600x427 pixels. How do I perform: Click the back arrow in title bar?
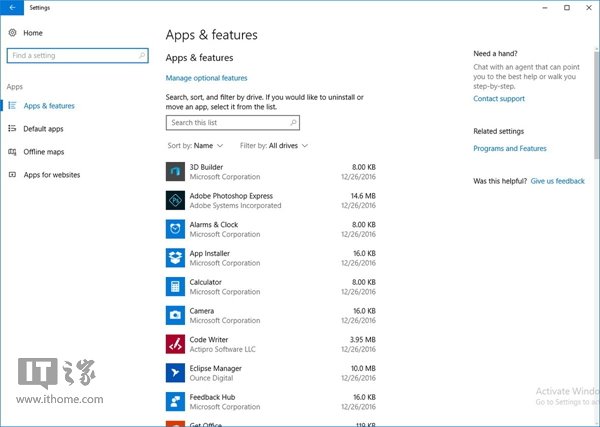point(12,7)
